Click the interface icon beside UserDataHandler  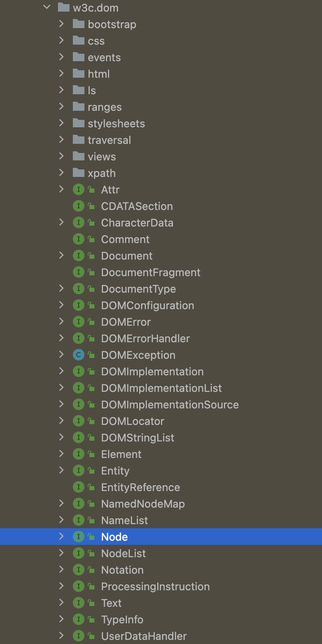tap(78, 636)
